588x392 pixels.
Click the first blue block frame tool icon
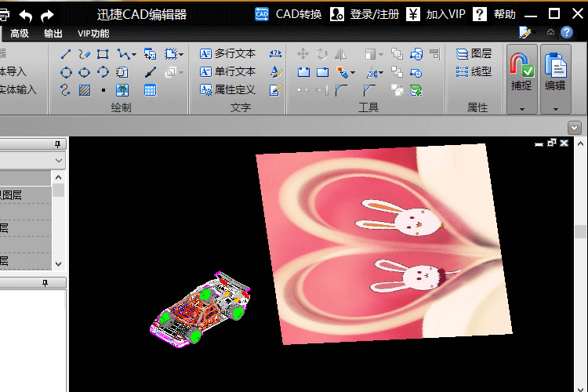click(x=303, y=72)
